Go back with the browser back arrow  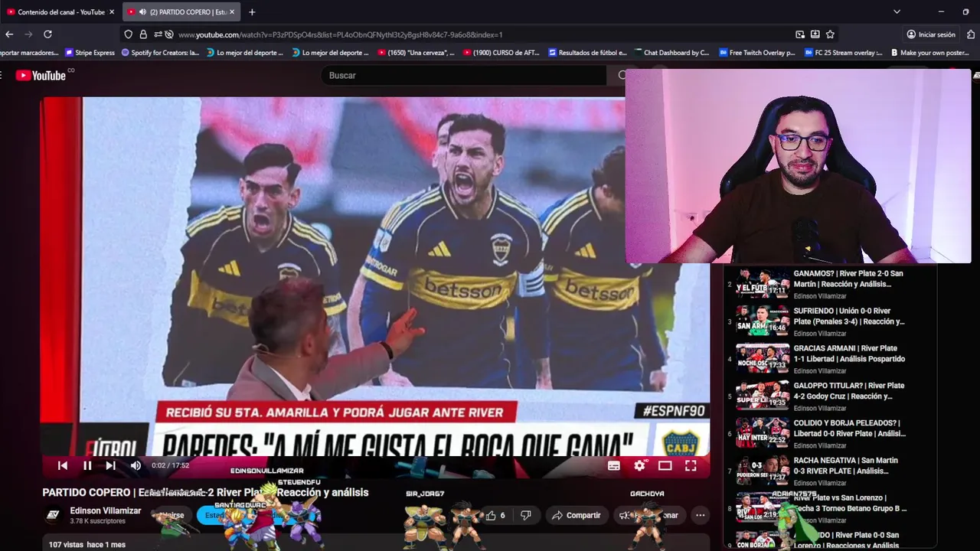pyautogui.click(x=9, y=34)
